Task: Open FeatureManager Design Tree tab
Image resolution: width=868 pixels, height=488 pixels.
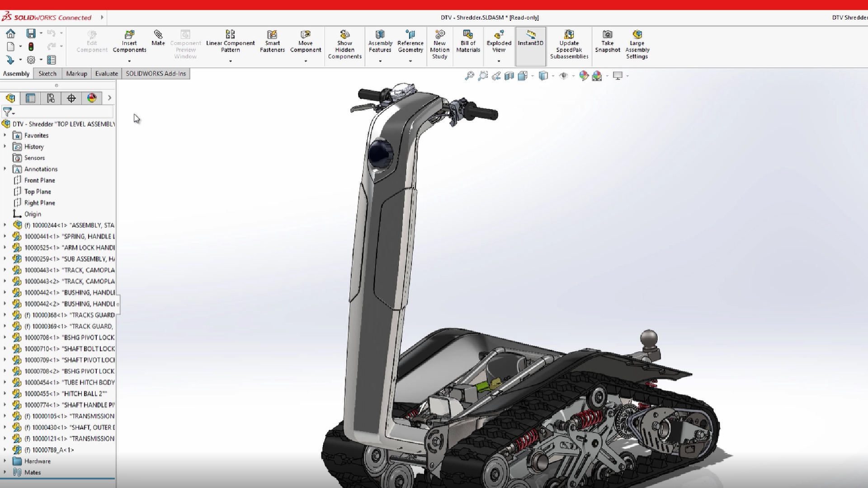Action: click(x=10, y=98)
